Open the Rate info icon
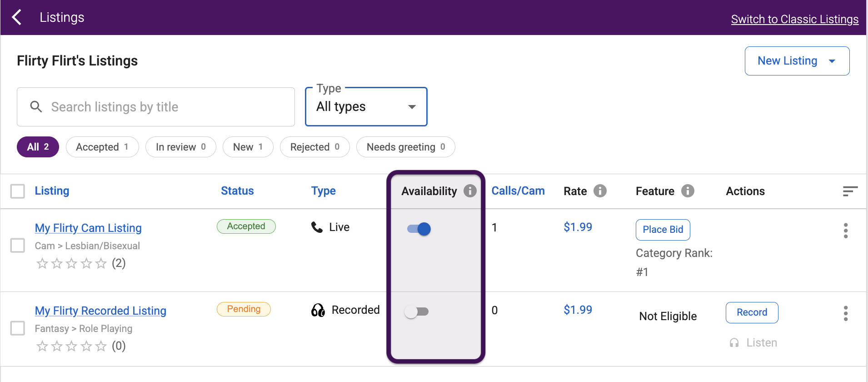 coord(600,191)
